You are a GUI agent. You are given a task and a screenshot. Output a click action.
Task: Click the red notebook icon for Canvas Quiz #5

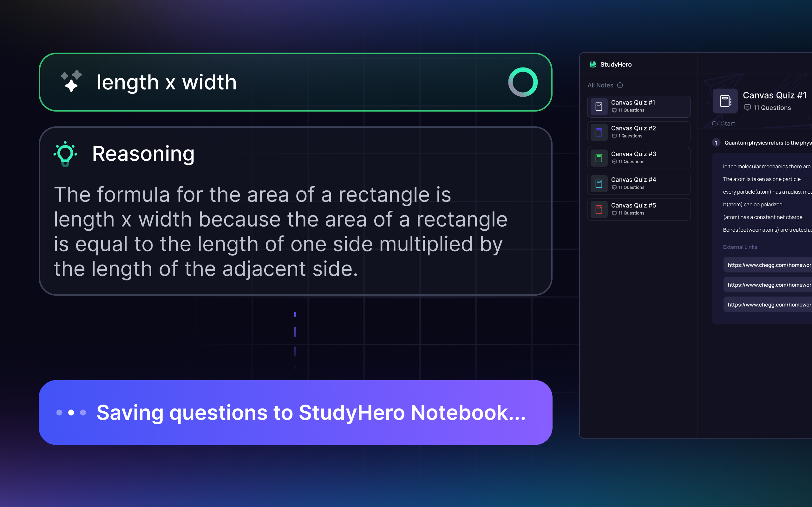click(599, 209)
